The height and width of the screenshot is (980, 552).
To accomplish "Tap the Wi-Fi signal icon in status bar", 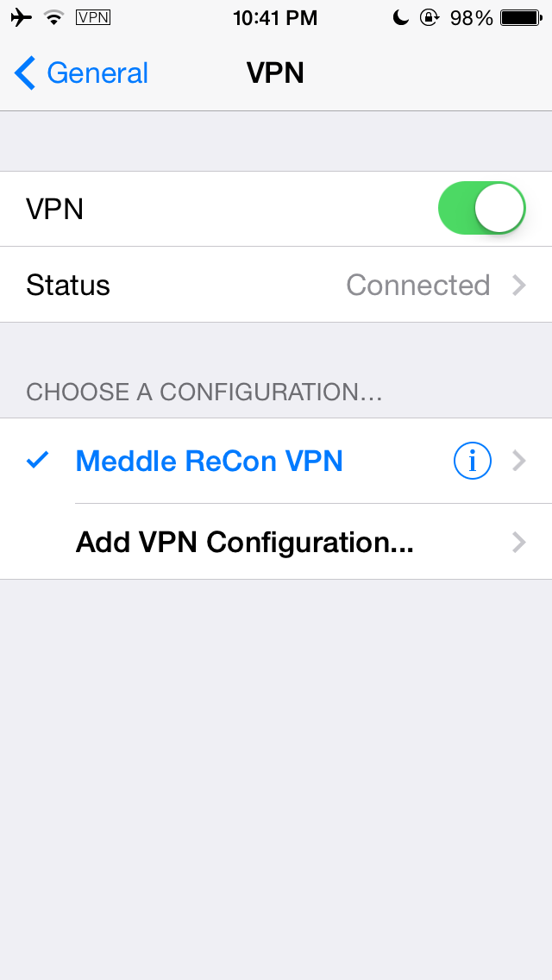I will pyautogui.click(x=54, y=17).
